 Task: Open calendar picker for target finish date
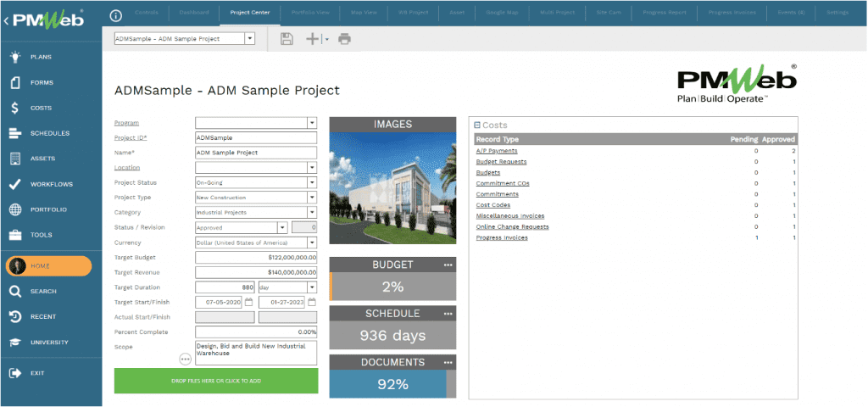click(312, 303)
